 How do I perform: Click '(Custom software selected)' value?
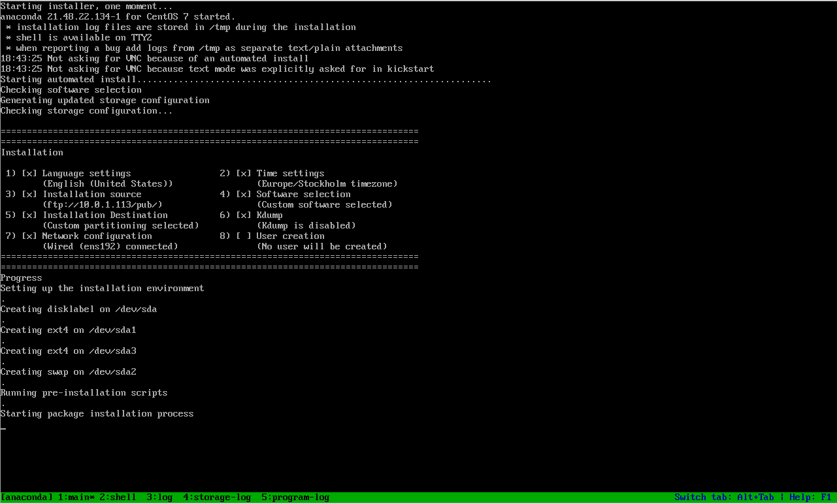324,205
